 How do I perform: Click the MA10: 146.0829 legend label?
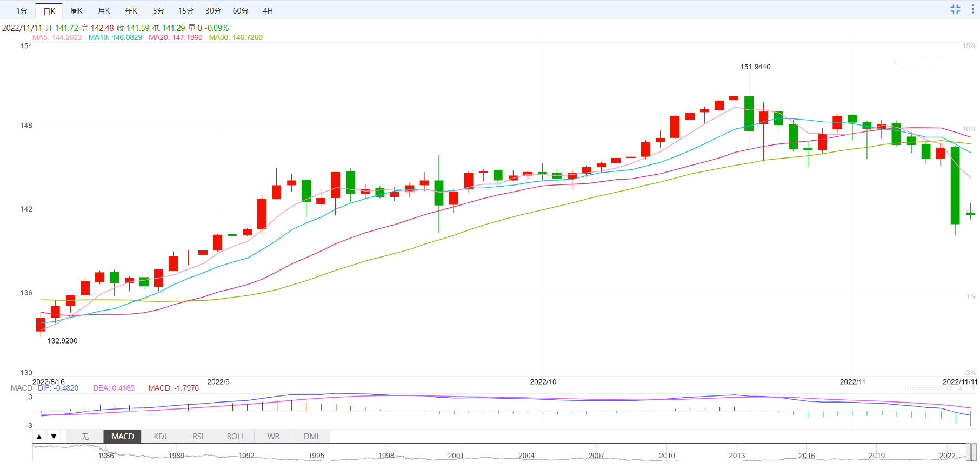(115, 37)
